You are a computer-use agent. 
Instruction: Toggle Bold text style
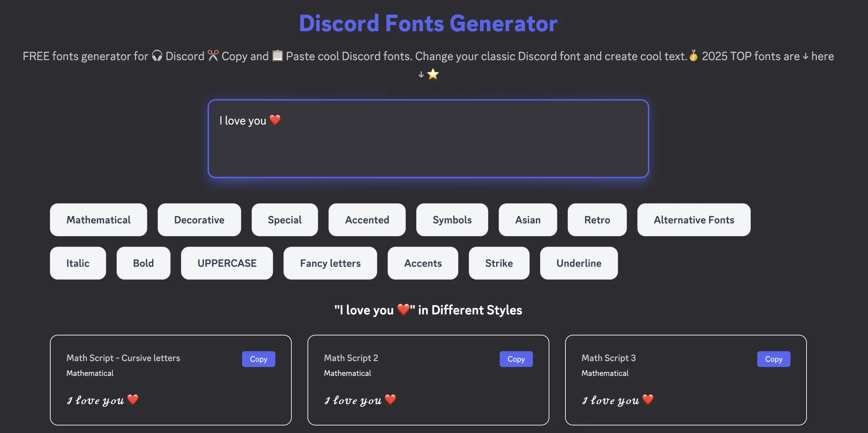point(143,263)
